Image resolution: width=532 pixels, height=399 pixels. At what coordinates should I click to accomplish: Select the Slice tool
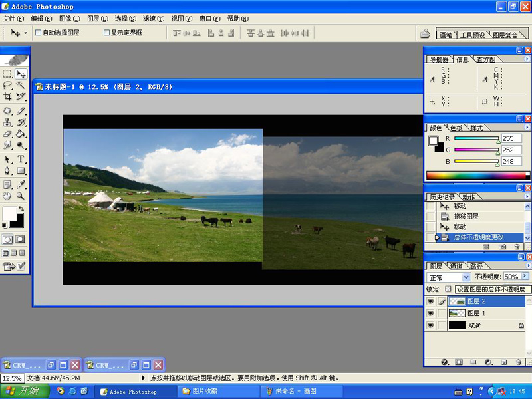tap(21, 96)
